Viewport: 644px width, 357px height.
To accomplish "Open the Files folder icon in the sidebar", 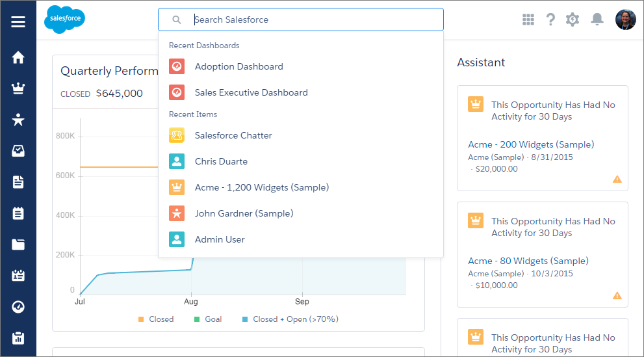I will (18, 245).
